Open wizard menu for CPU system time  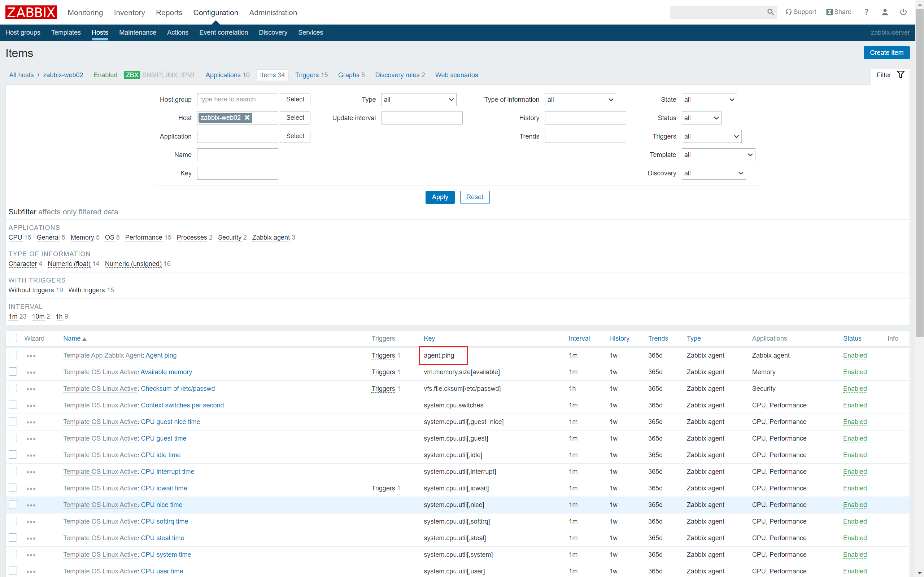[31, 555]
